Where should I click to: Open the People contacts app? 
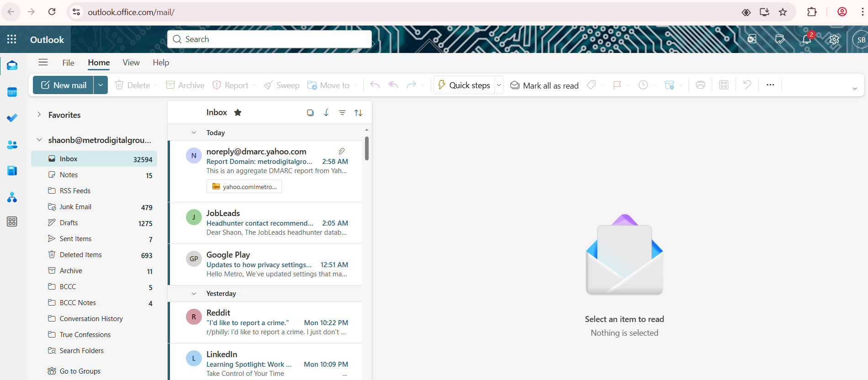point(12,145)
